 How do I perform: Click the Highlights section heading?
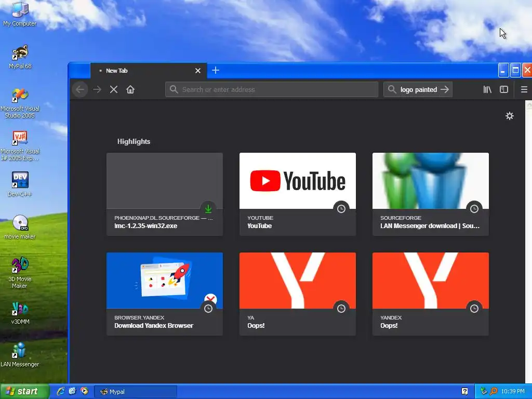coord(134,141)
